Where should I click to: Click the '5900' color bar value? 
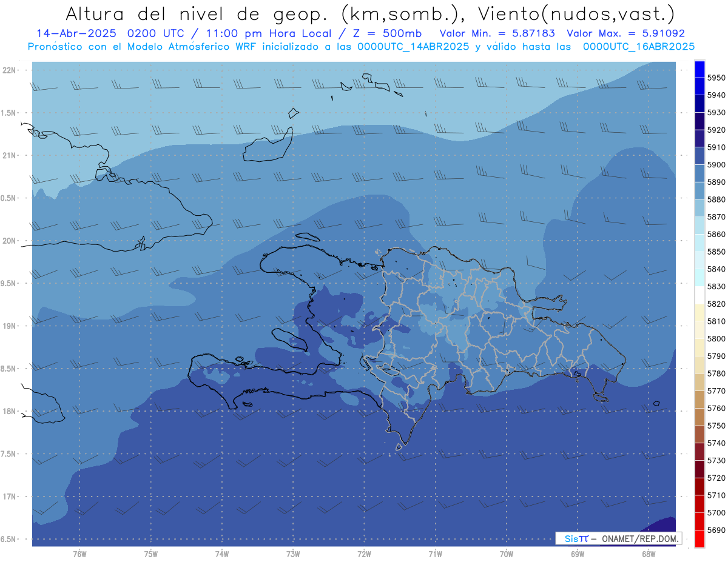point(716,165)
